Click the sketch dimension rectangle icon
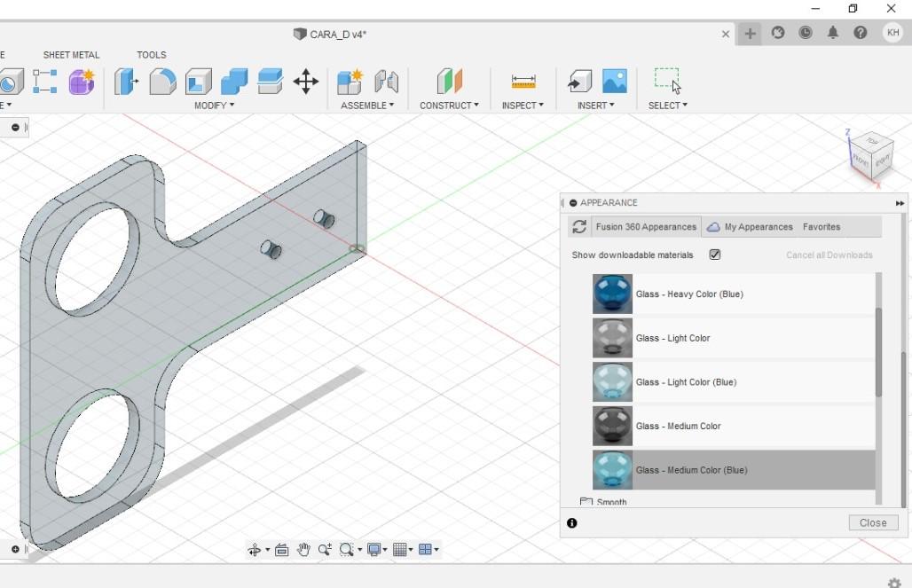 (44, 82)
